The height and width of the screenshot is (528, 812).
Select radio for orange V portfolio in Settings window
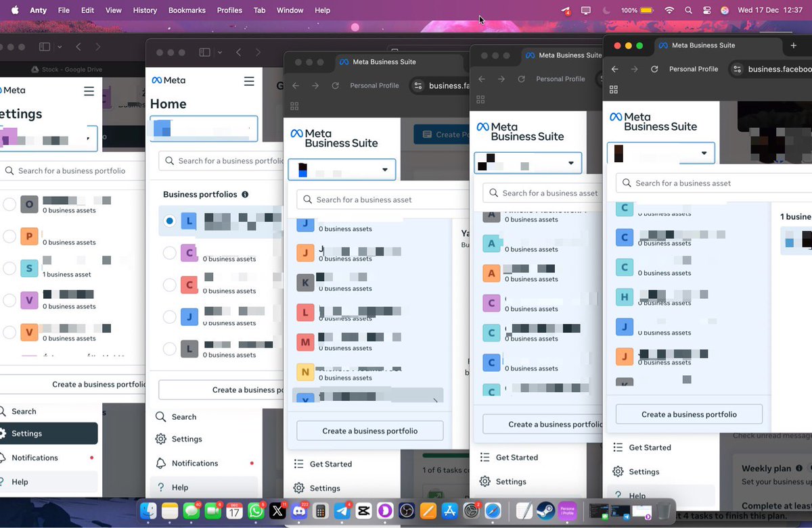point(9,332)
